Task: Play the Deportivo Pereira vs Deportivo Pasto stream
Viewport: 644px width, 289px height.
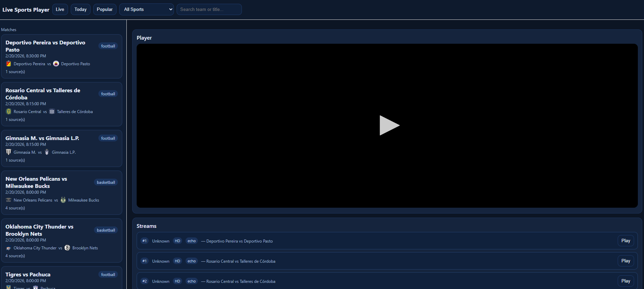Action: tap(626, 240)
